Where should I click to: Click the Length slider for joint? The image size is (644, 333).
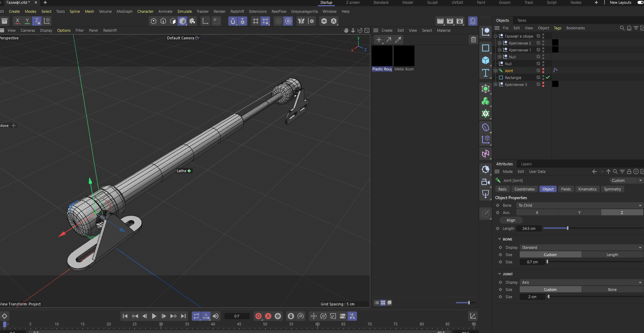(x=567, y=228)
